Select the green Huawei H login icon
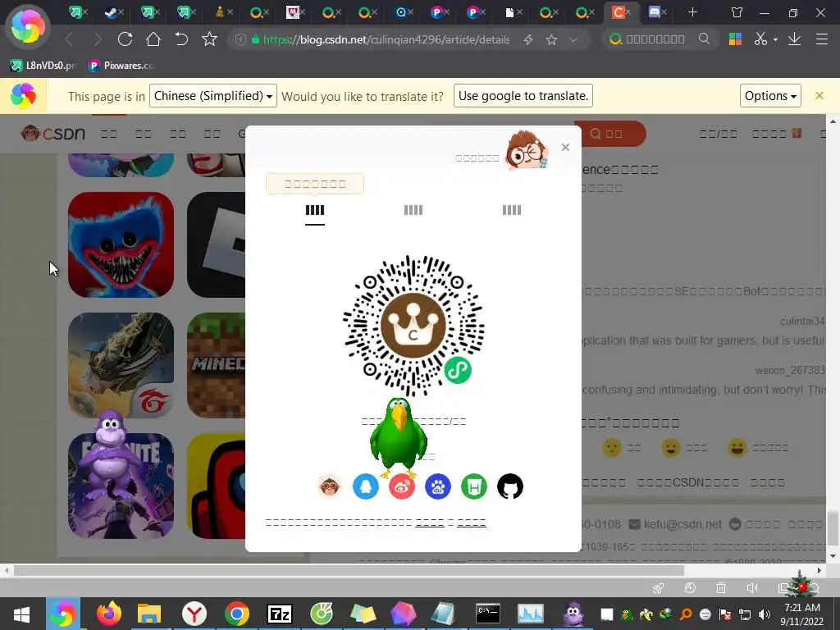This screenshot has width=840, height=630. click(474, 486)
